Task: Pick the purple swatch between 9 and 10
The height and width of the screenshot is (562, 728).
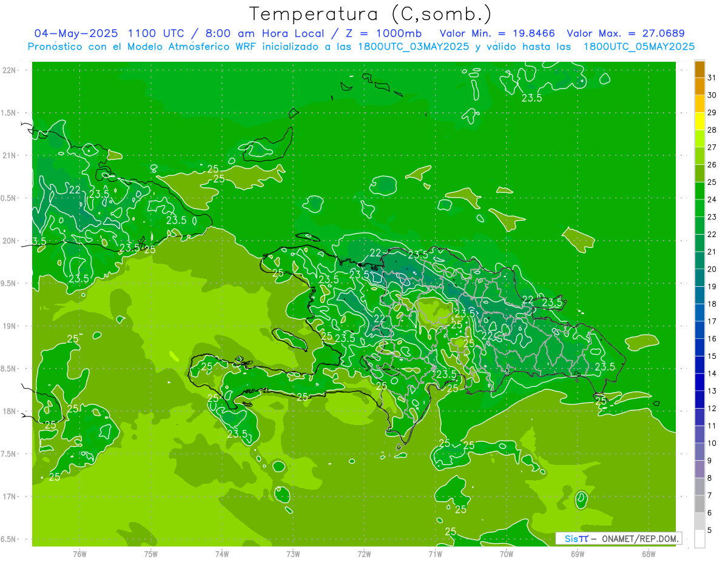Action: tap(699, 452)
